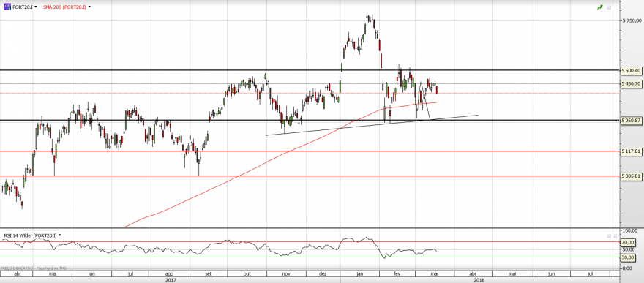
Task: Select the 5 436,70 price level label
Action: pos(631,83)
